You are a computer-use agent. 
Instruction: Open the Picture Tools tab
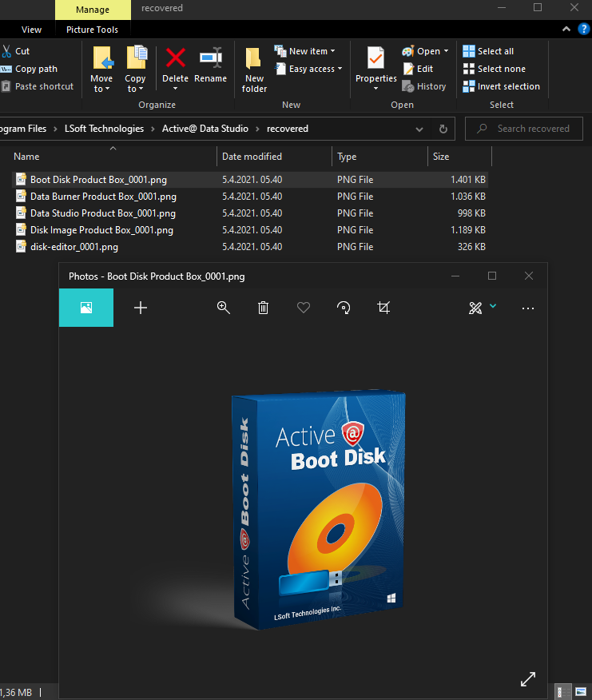[92, 30]
